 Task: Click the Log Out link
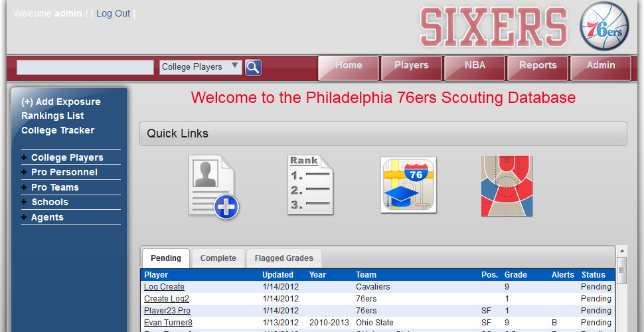coord(114,13)
